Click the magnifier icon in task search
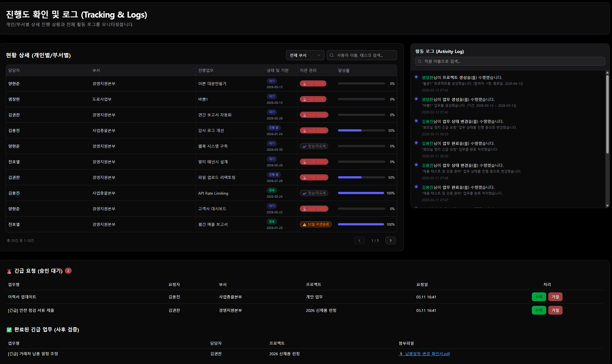Screen dimensions: 612x364 332,55
